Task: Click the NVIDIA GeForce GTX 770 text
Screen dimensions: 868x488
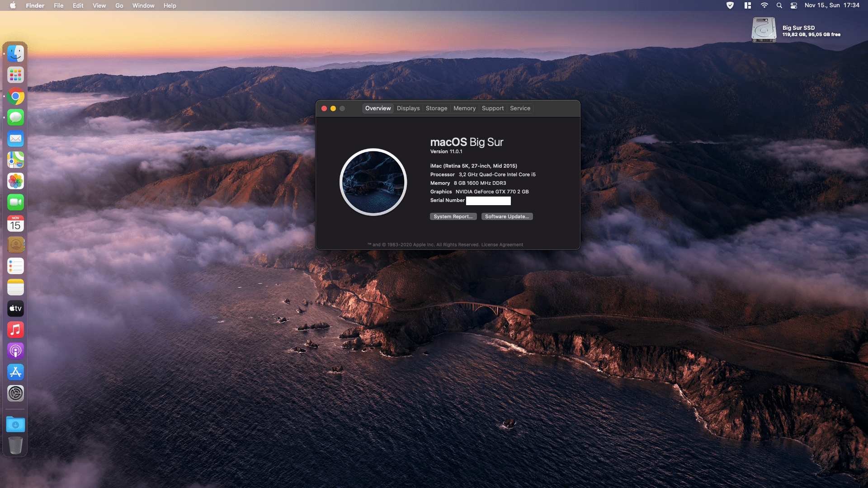Action: (x=492, y=192)
